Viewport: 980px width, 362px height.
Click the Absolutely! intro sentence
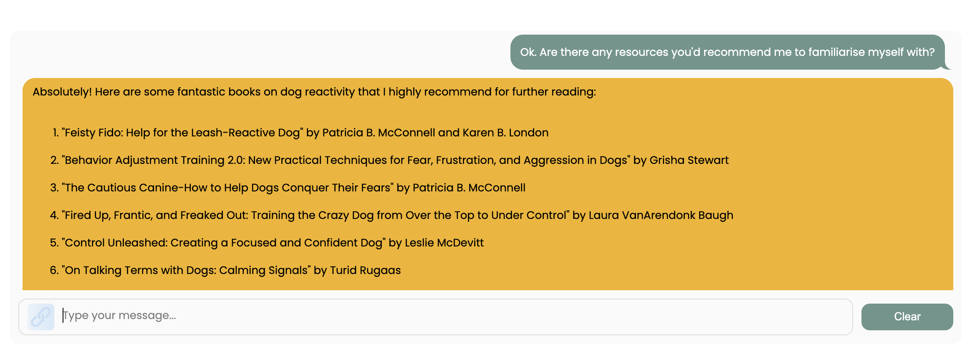coord(314,92)
